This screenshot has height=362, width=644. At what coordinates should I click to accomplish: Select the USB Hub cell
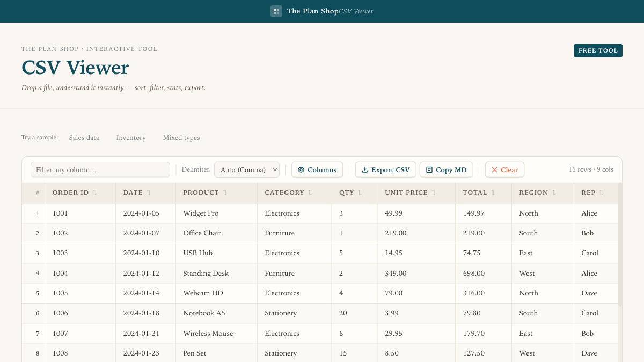(x=216, y=253)
